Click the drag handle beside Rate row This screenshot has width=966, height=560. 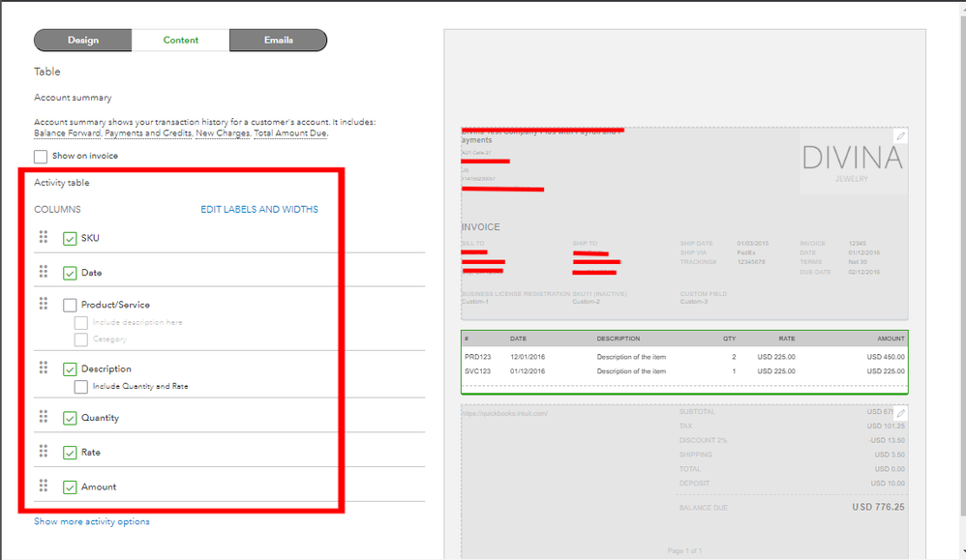click(44, 452)
